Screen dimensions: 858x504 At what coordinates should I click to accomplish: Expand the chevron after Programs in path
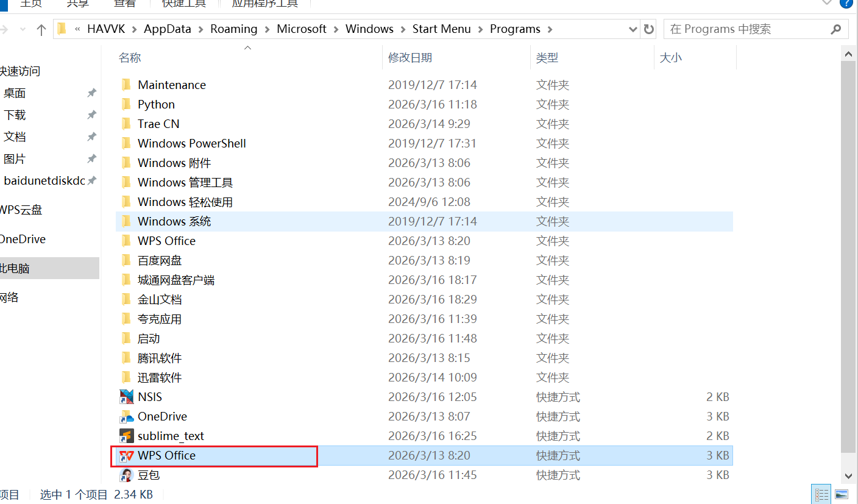click(550, 29)
